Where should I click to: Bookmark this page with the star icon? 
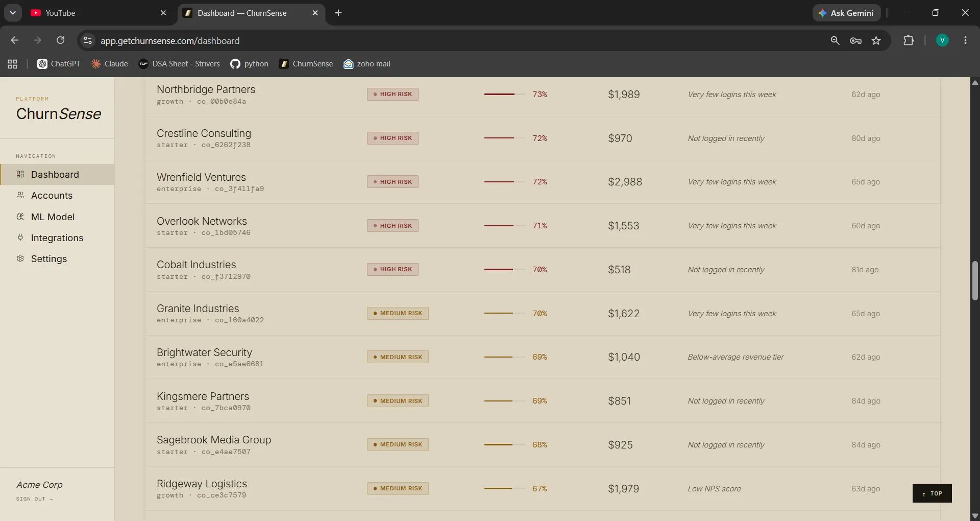pos(876,40)
